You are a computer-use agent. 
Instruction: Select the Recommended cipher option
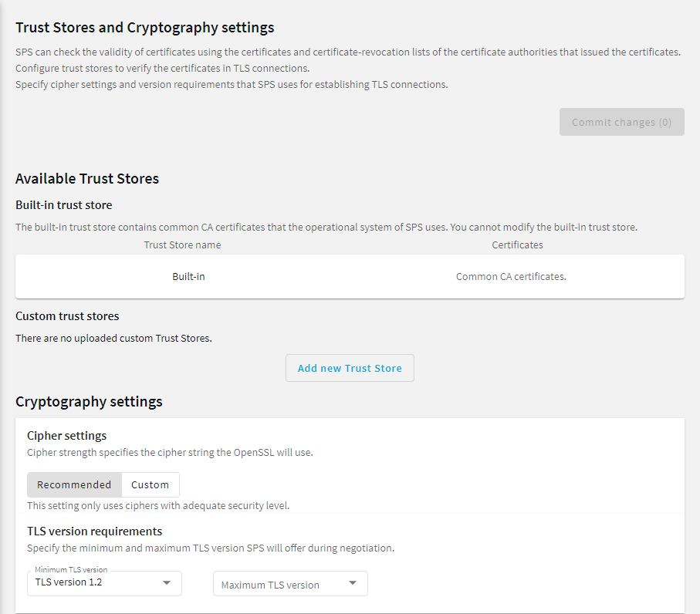coord(74,484)
